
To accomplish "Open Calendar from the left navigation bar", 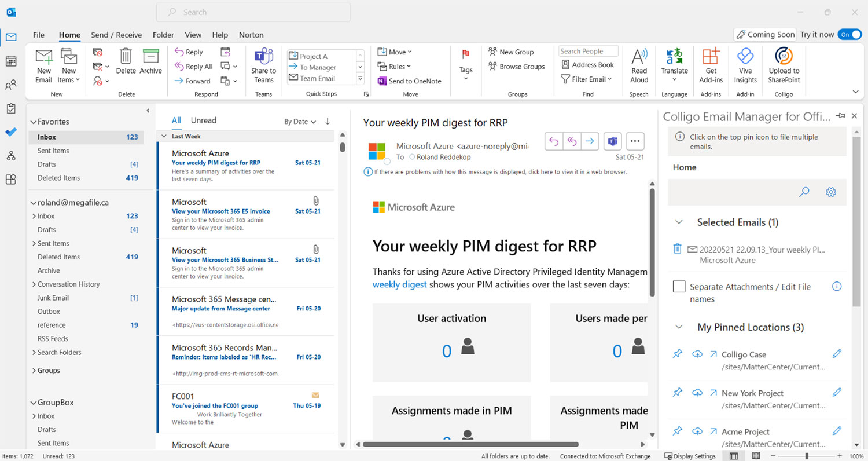I will tap(11, 61).
